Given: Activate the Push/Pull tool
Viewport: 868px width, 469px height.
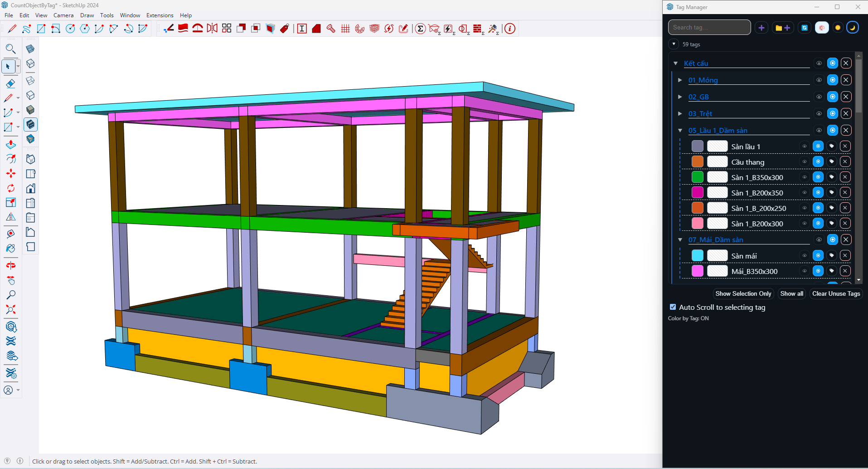Looking at the screenshot, I should 11,144.
